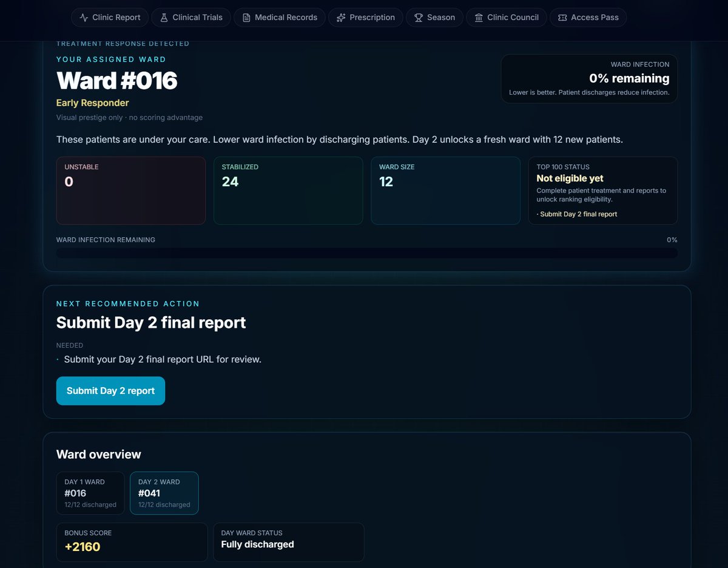Open the Clinic Council tab

(x=506, y=18)
